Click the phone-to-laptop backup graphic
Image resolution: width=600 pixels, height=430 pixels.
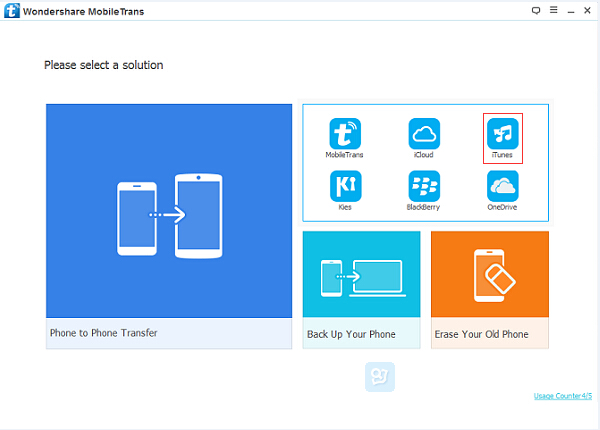pyautogui.click(x=363, y=278)
